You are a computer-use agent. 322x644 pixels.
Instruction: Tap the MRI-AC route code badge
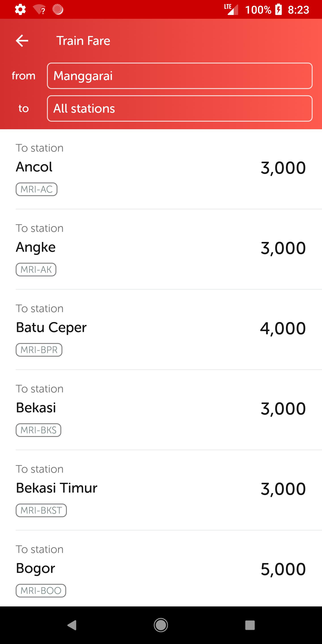point(36,189)
